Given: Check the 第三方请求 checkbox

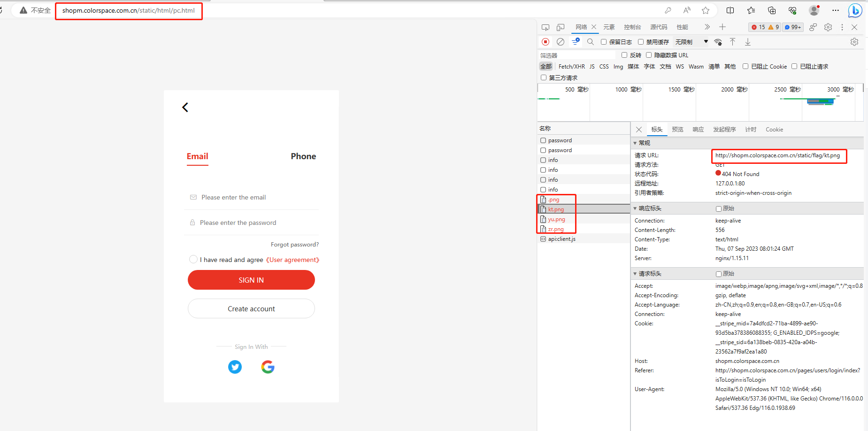Looking at the screenshot, I should 544,77.
